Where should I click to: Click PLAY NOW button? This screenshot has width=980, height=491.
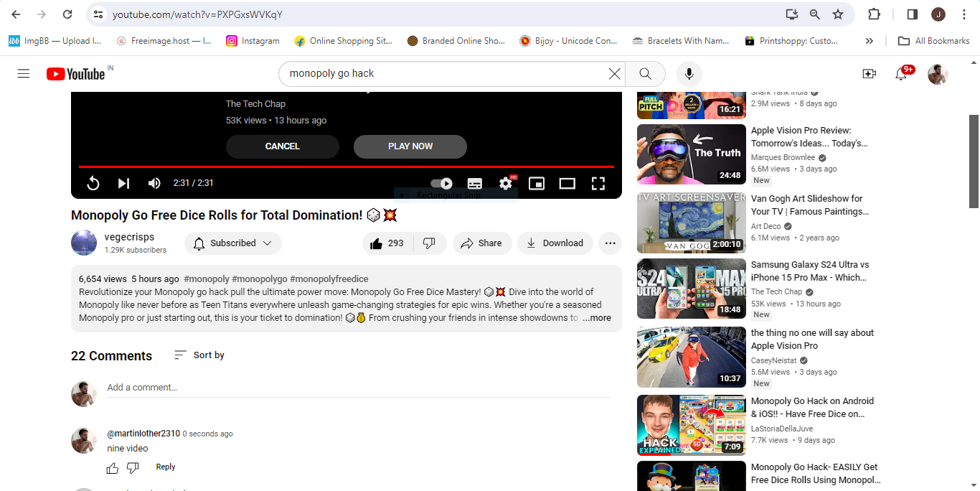[410, 146]
